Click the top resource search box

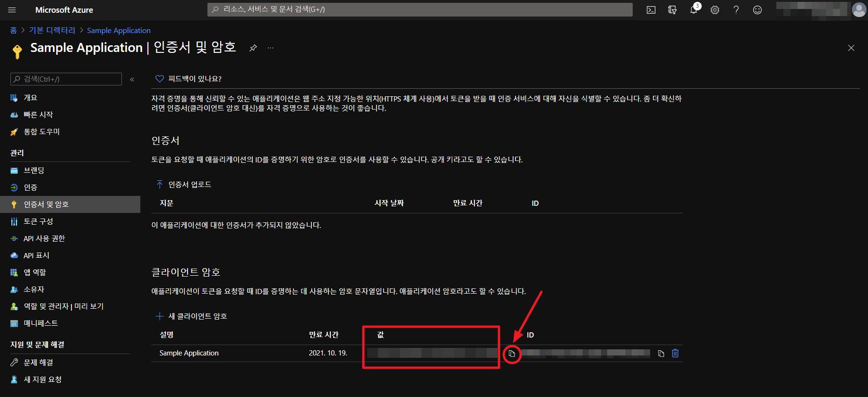click(x=420, y=9)
